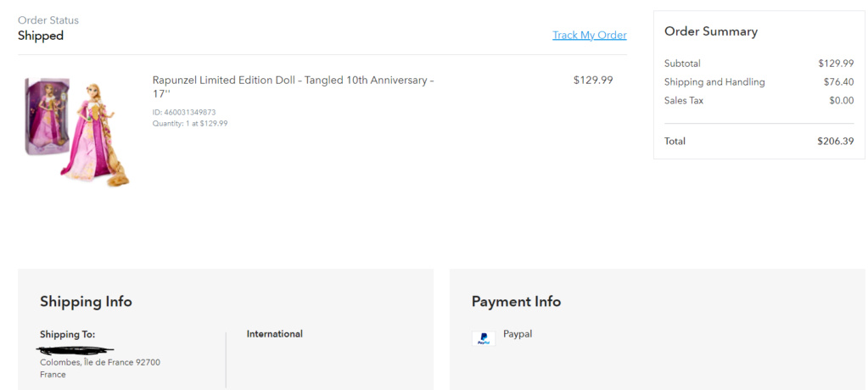The width and height of the screenshot is (868, 390).
Task: Click the International shipping method label
Action: (275, 334)
